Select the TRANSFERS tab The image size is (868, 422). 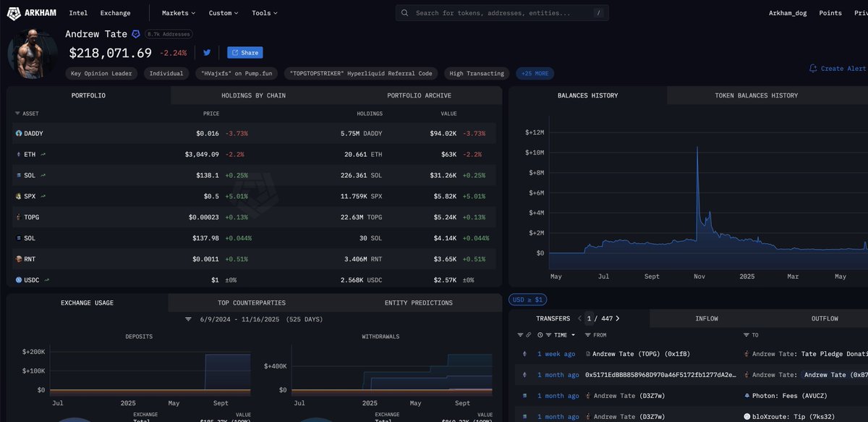click(x=553, y=318)
